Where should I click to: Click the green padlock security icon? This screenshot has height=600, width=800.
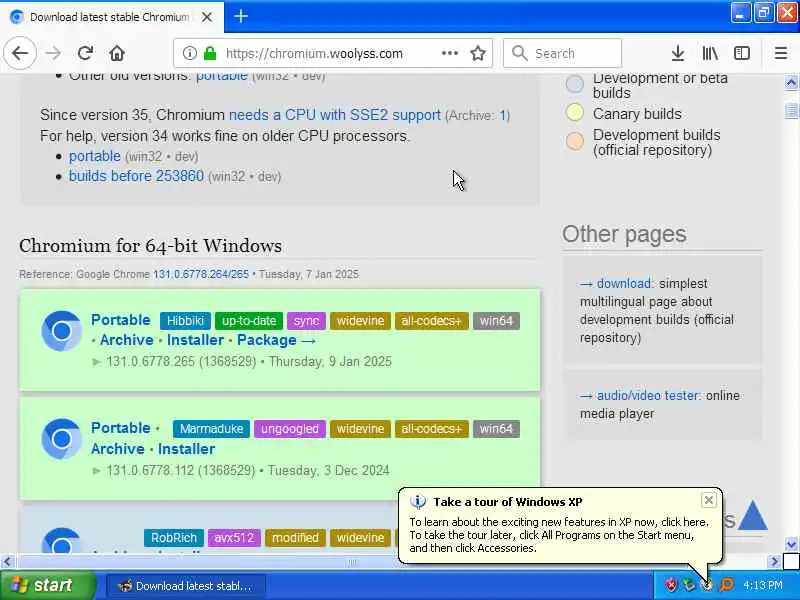point(210,53)
